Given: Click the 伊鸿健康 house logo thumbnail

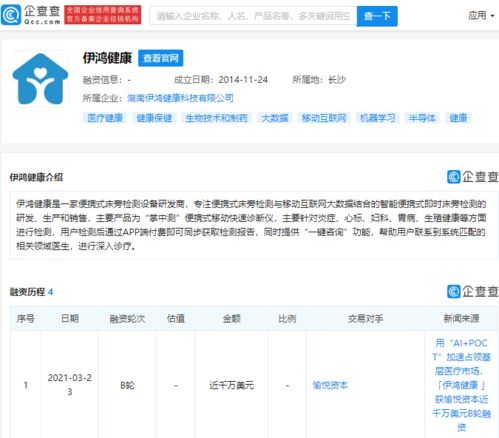Looking at the screenshot, I should pos(40,78).
